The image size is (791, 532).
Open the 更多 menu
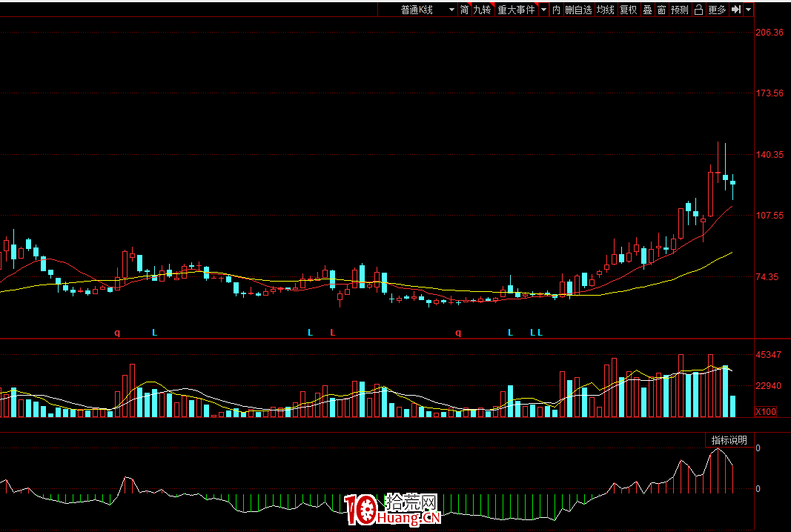click(717, 10)
